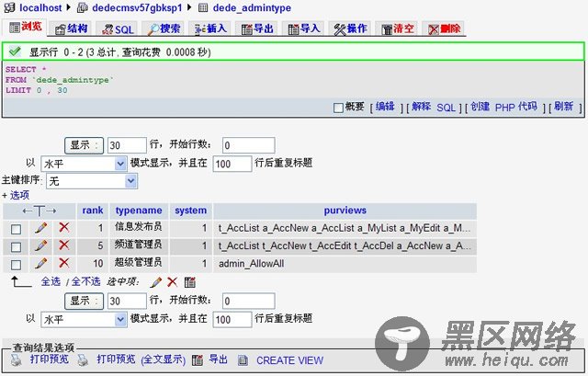Sort by the system column header

coord(190,211)
